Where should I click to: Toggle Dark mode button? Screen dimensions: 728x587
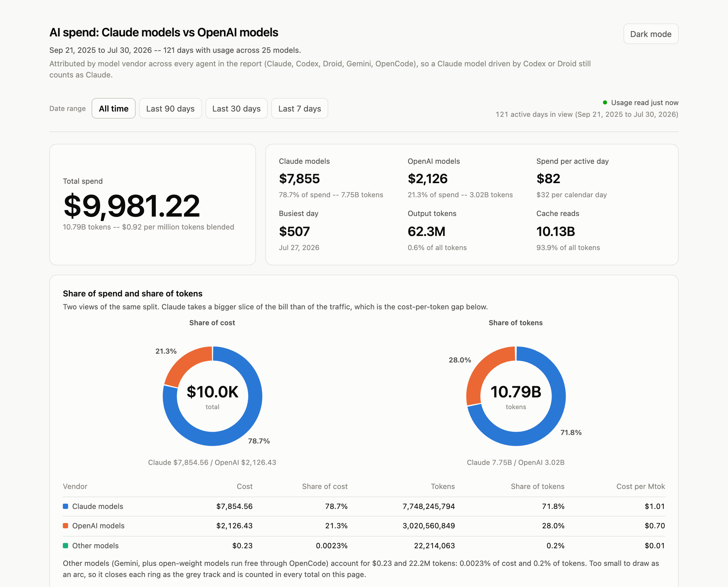click(x=651, y=34)
